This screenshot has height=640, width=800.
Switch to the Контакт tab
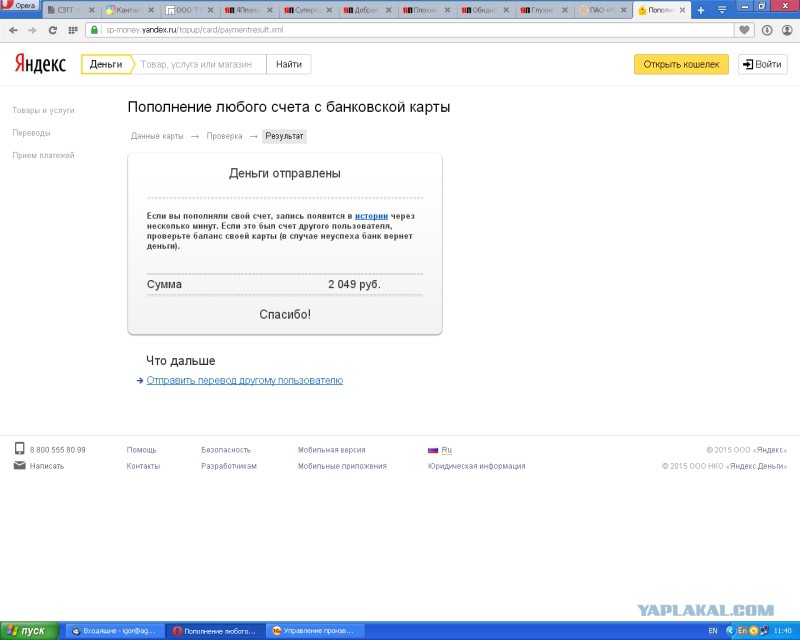point(126,10)
